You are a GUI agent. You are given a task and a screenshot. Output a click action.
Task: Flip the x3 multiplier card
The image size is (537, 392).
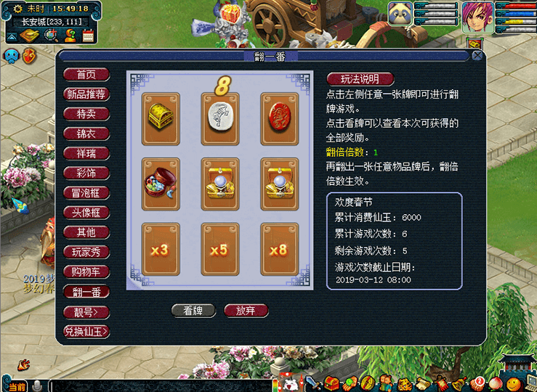click(161, 249)
